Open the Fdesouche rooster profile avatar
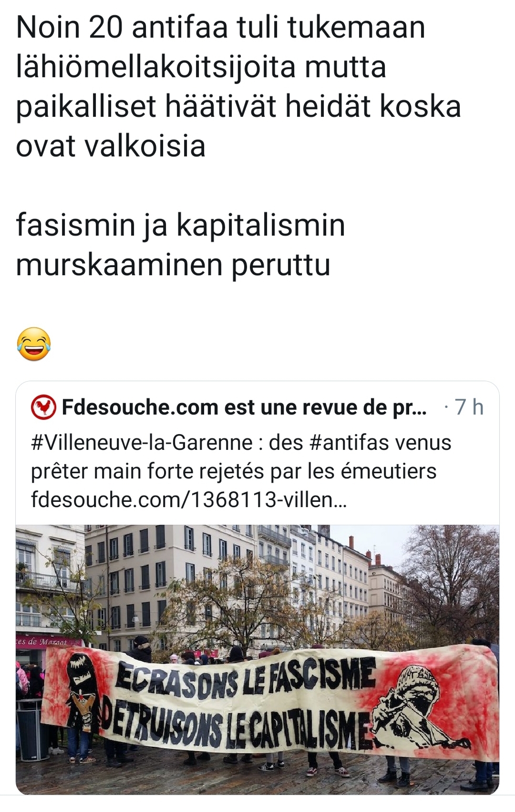This screenshot has width=515, height=812. (44, 407)
